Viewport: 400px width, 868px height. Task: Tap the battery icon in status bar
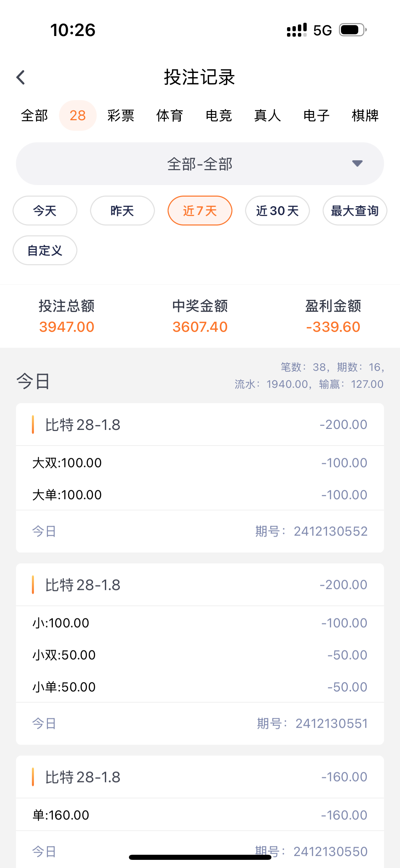point(353,30)
